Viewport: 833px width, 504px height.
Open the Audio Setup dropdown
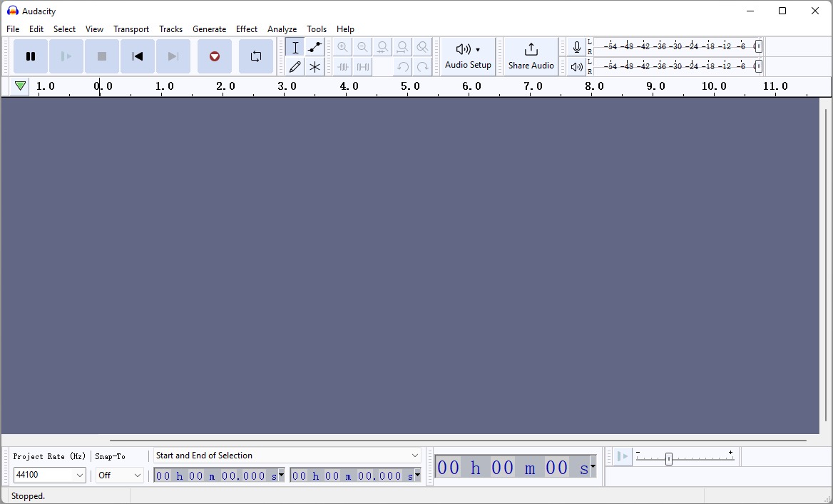click(468, 56)
